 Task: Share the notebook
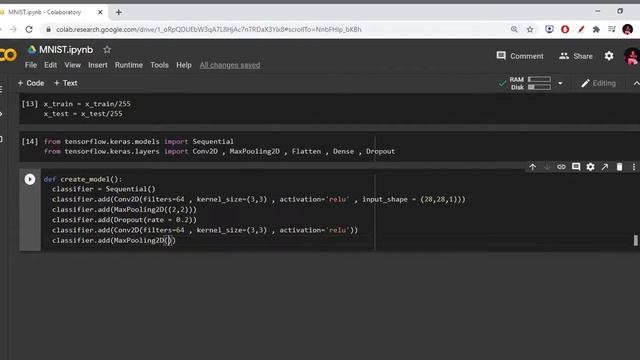click(576, 56)
